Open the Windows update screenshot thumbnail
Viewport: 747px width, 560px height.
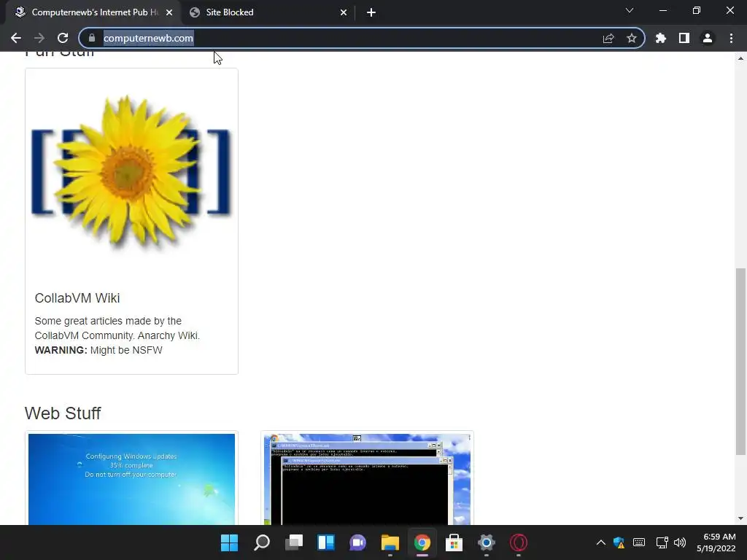[131, 479]
